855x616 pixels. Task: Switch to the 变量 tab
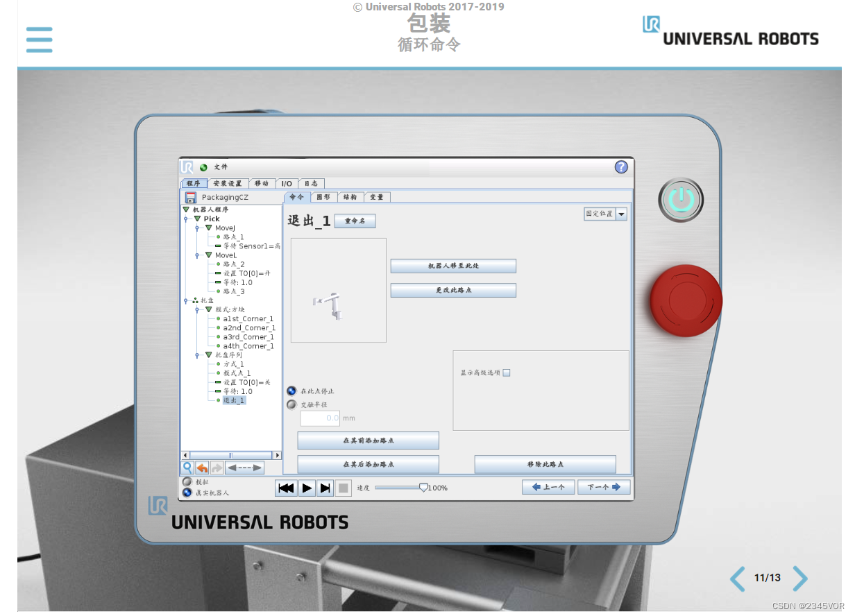point(377,197)
